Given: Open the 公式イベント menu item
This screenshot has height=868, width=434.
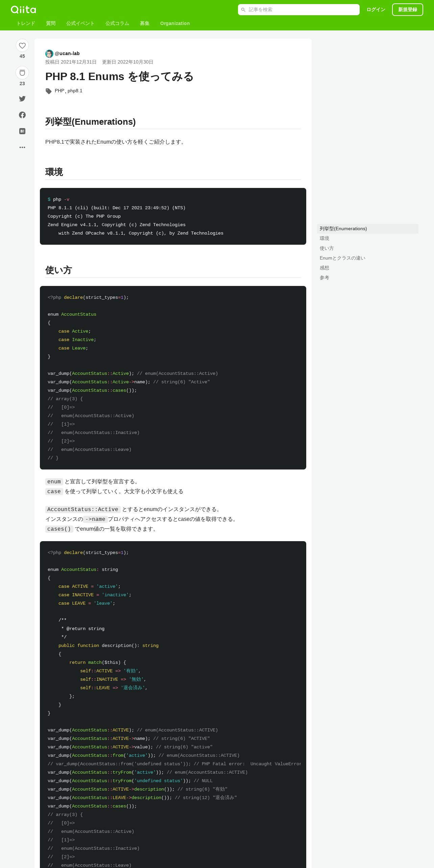Looking at the screenshot, I should (80, 23).
